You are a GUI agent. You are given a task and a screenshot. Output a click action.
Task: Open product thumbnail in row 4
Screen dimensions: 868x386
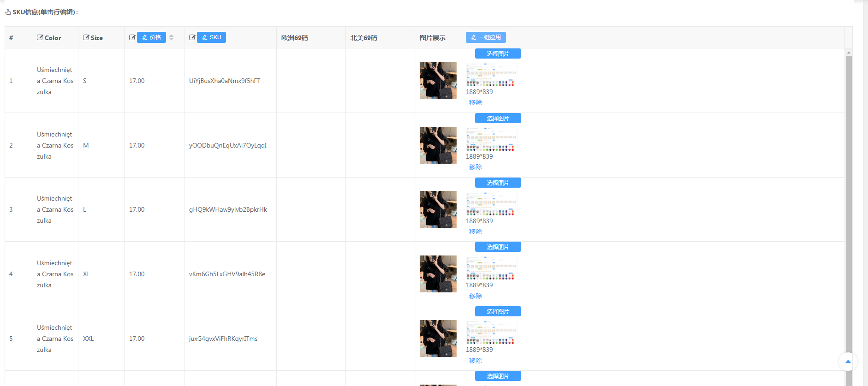click(438, 274)
